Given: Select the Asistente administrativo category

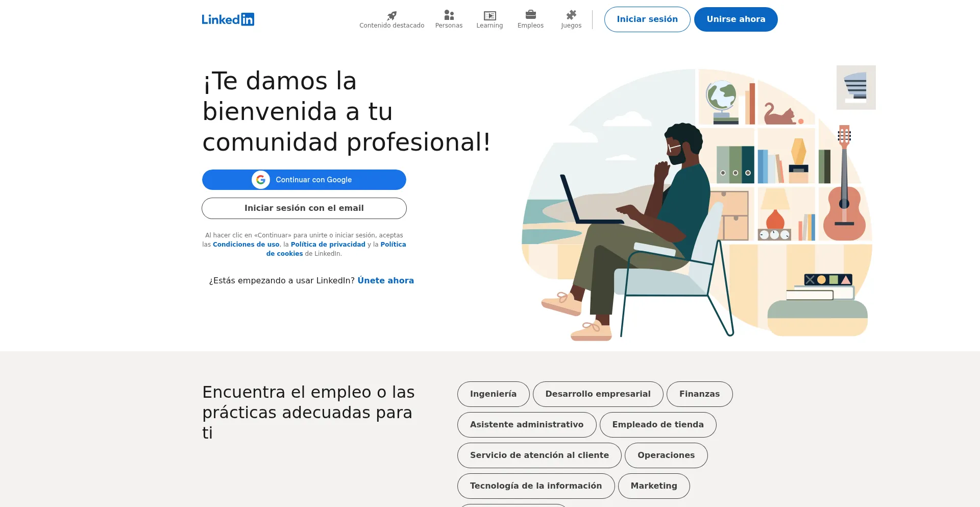Looking at the screenshot, I should pos(526,425).
